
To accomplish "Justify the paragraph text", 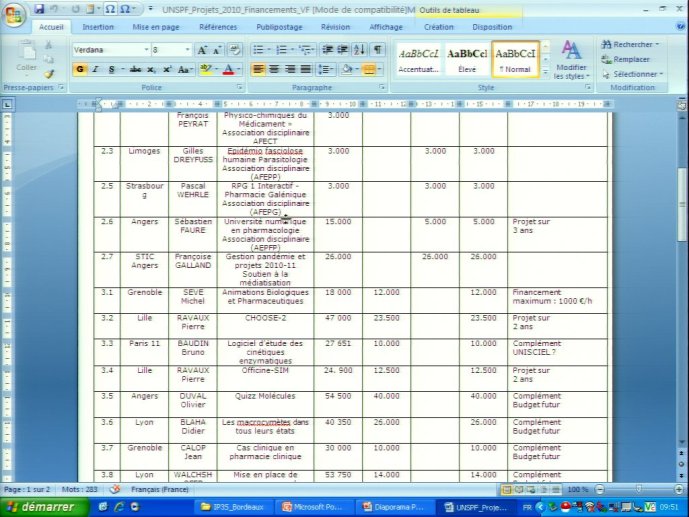I will [305, 69].
